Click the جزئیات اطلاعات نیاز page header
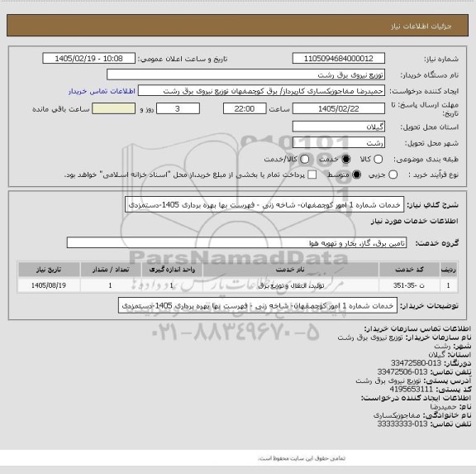Viewport: 476px width, 474px height. (x=421, y=26)
